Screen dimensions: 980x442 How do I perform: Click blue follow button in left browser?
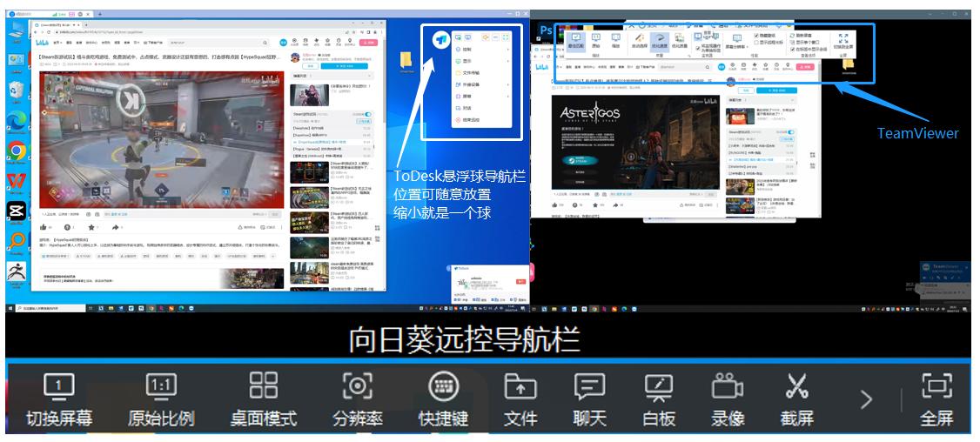[x=344, y=65]
